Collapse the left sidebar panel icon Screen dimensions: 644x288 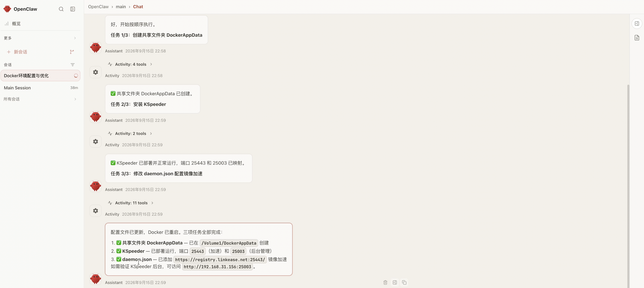coord(72,9)
